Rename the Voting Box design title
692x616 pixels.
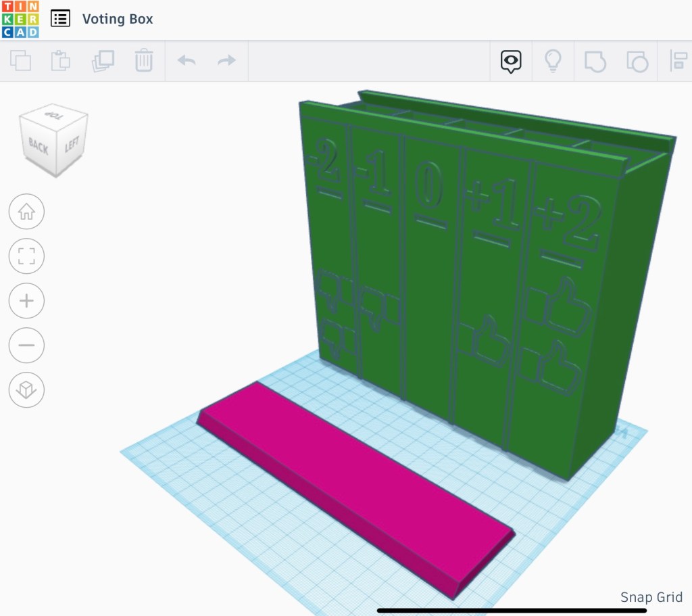pos(118,19)
